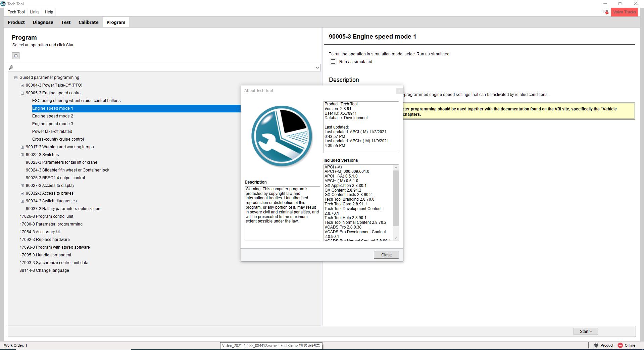The width and height of the screenshot is (644, 350).
Task: Close About Tech Tool dialog with X icon
Action: [x=399, y=91]
